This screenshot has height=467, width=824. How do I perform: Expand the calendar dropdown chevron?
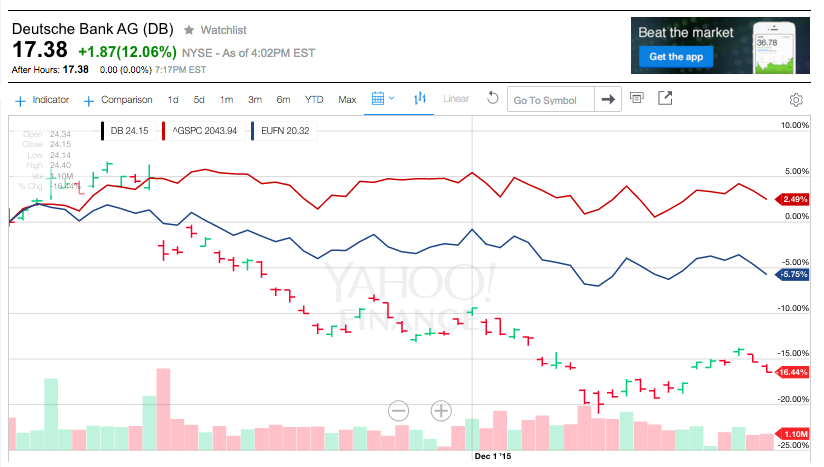[x=392, y=98]
